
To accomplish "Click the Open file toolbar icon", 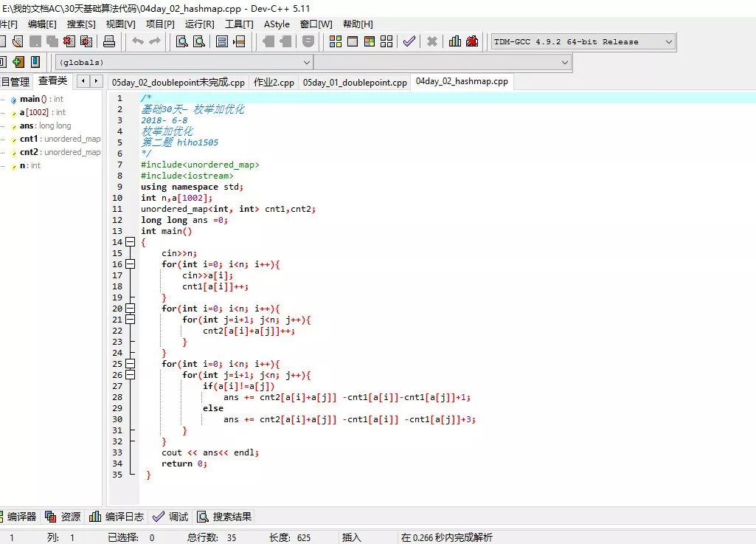I will tap(18, 41).
